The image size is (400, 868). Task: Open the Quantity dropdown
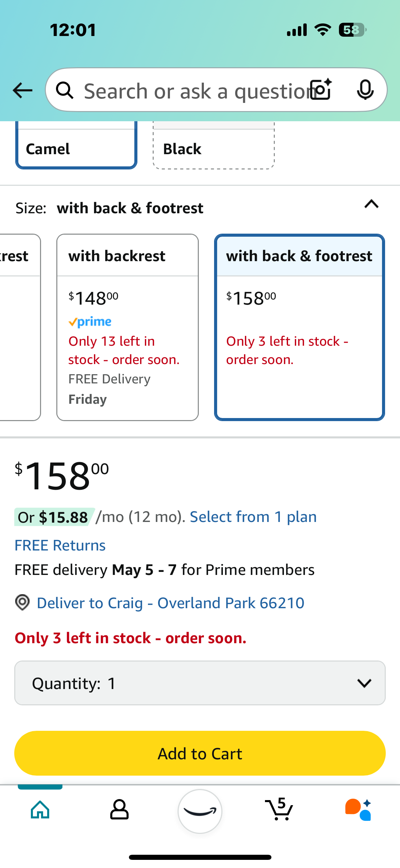tap(200, 683)
